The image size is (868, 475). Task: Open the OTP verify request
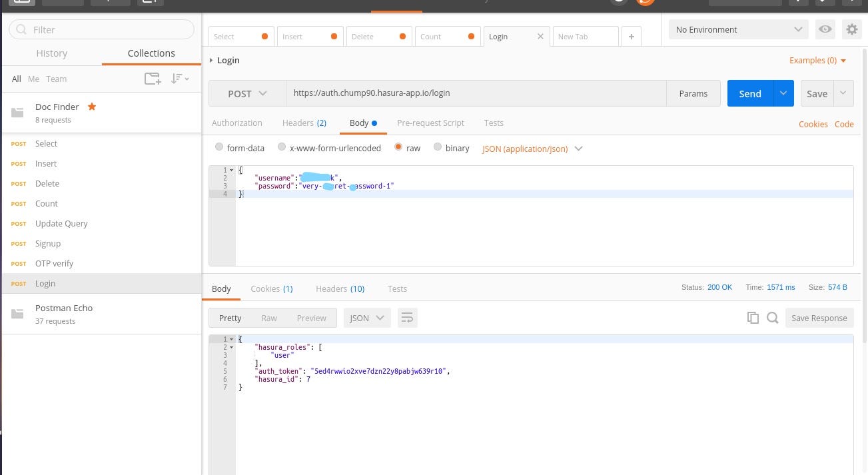click(x=101, y=263)
